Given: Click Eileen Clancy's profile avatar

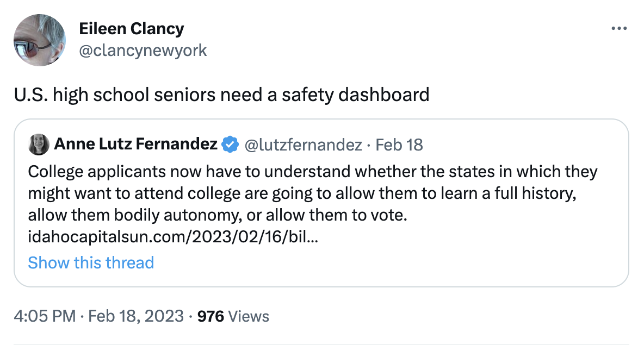Looking at the screenshot, I should [40, 40].
